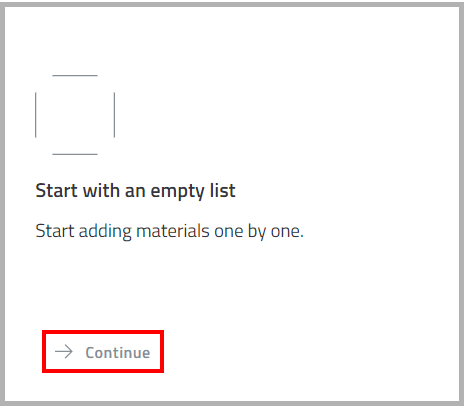The width and height of the screenshot is (465, 408).
Task: Select the empty list option card
Action: [232, 204]
